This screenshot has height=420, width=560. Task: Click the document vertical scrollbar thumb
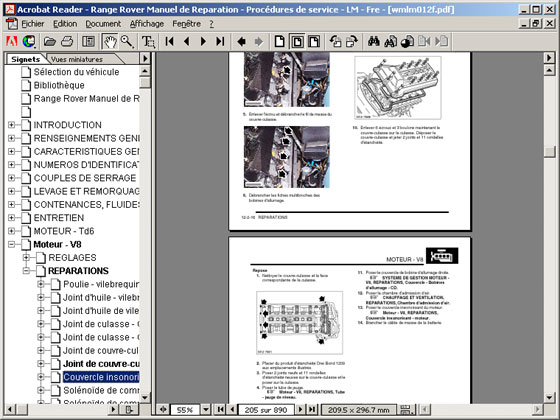tap(550, 151)
